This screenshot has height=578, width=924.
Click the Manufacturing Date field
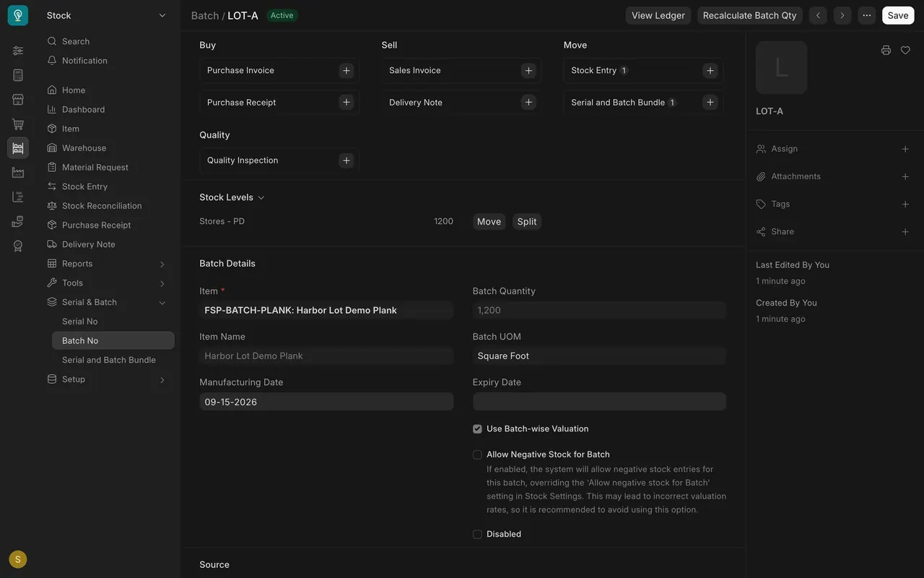click(326, 402)
